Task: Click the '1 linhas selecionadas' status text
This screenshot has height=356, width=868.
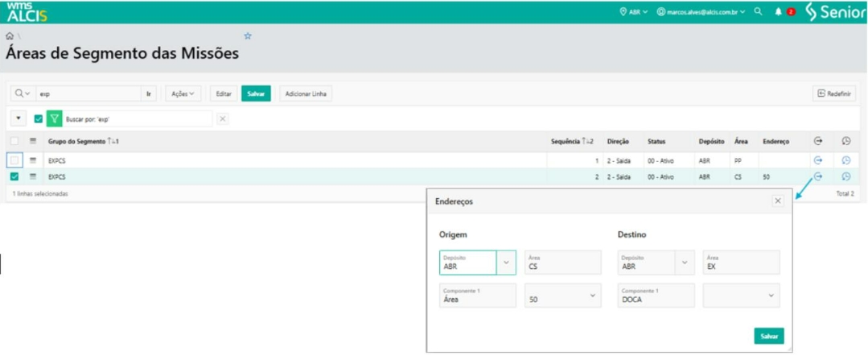Action: pos(40,194)
